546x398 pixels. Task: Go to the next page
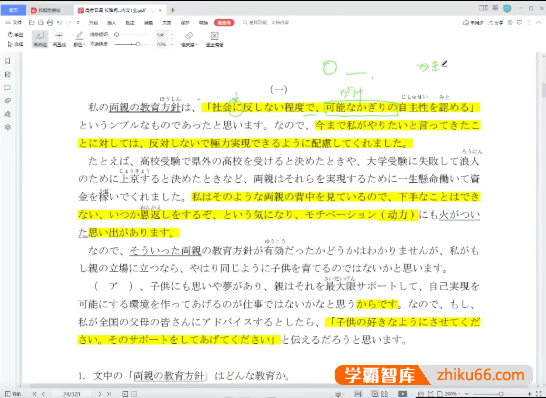100,394
